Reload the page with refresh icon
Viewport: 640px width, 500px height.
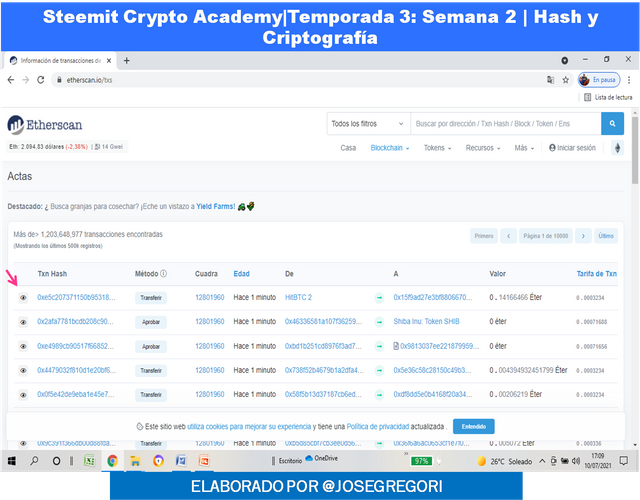tap(40, 80)
